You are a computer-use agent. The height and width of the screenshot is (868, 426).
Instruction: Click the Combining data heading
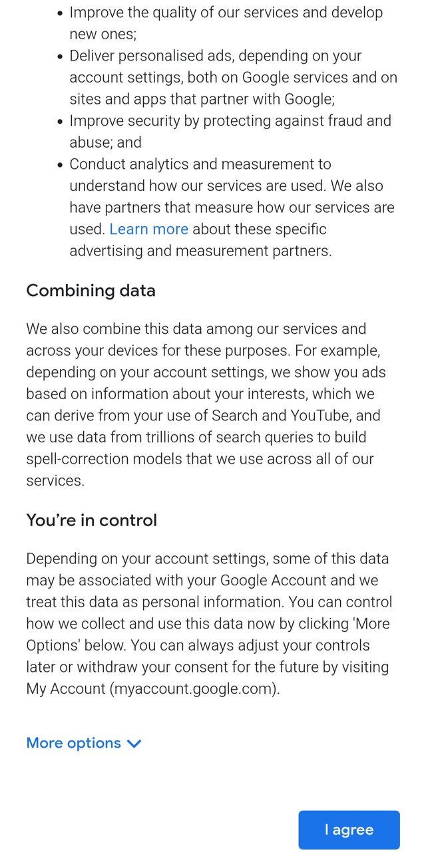(91, 291)
